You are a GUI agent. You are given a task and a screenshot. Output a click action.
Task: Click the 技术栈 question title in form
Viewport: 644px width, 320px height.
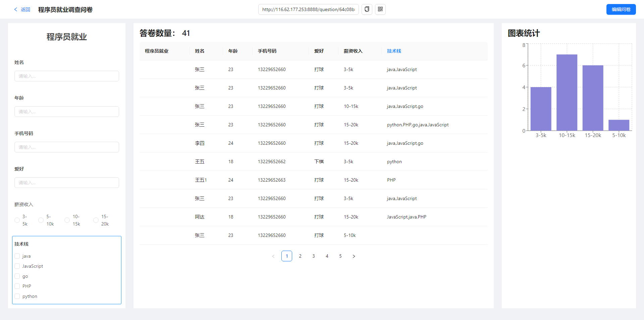(x=21, y=244)
